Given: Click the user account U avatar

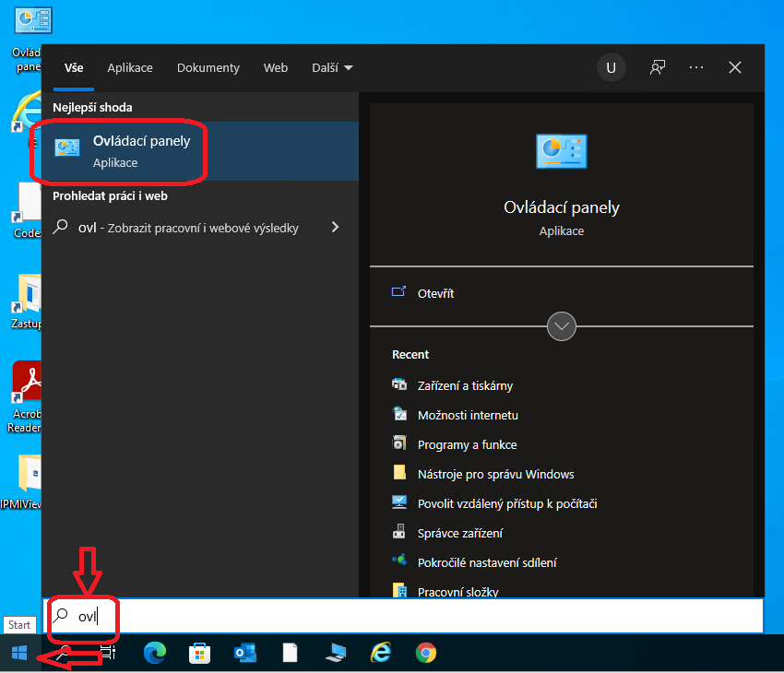Looking at the screenshot, I should click(x=611, y=67).
